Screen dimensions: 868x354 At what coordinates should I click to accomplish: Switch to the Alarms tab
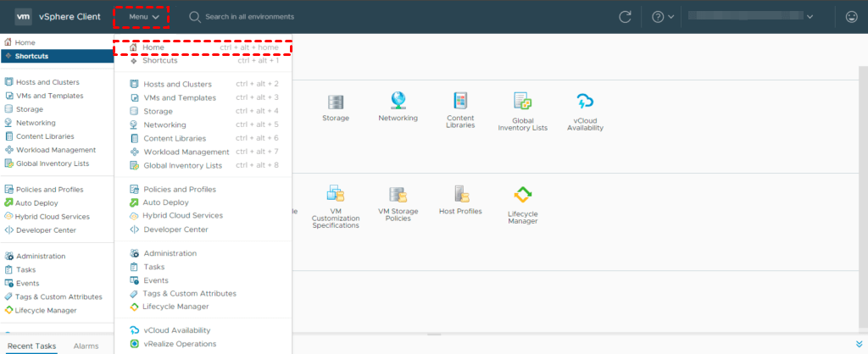86,346
